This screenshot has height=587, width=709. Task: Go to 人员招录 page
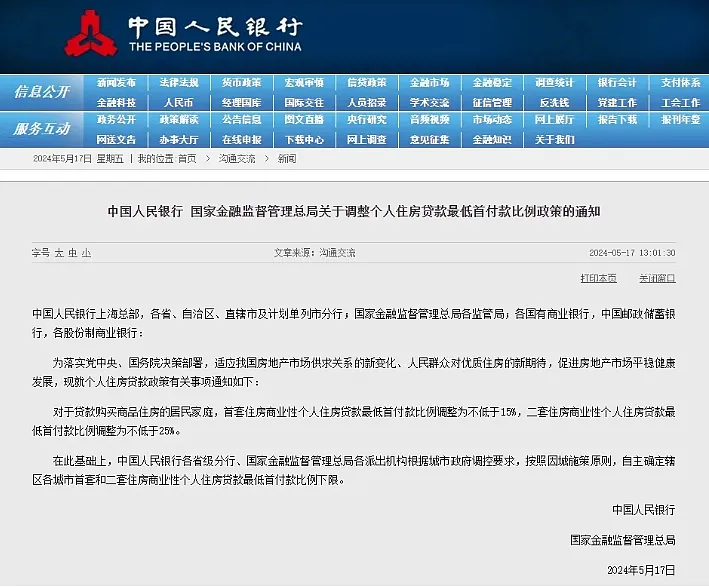[x=367, y=103]
